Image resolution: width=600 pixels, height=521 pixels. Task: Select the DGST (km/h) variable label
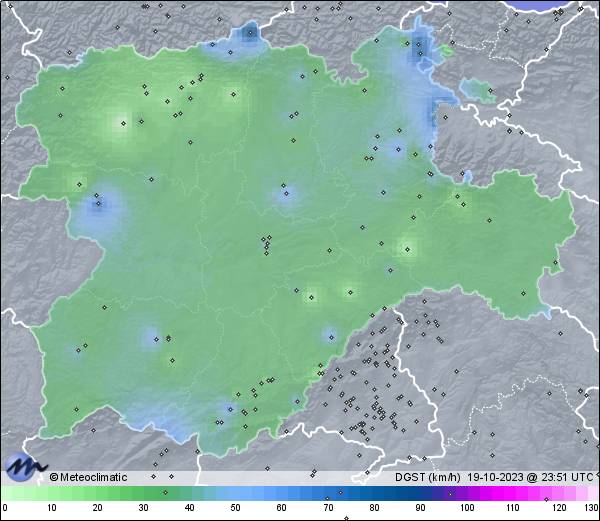[427, 477]
